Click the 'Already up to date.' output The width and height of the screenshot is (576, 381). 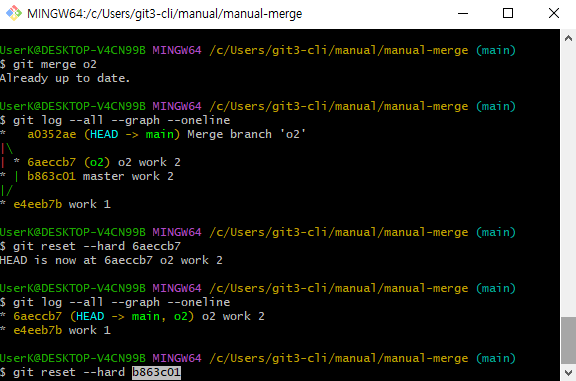coord(65,78)
